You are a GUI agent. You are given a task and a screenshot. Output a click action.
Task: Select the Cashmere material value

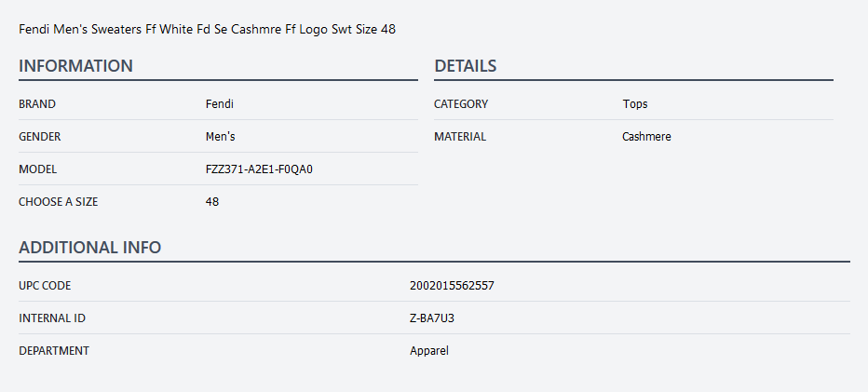[x=646, y=137]
